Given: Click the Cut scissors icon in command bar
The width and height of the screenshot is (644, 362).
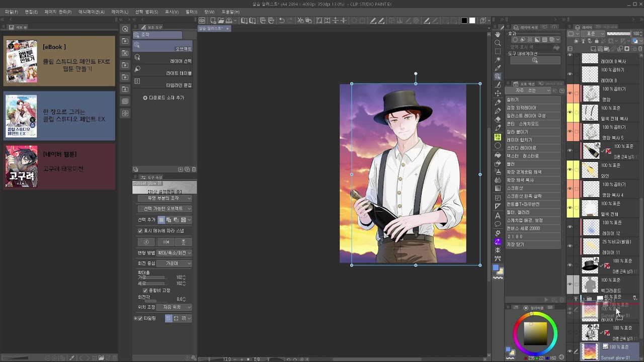Looking at the screenshot, I should pyautogui.click(x=300, y=21).
